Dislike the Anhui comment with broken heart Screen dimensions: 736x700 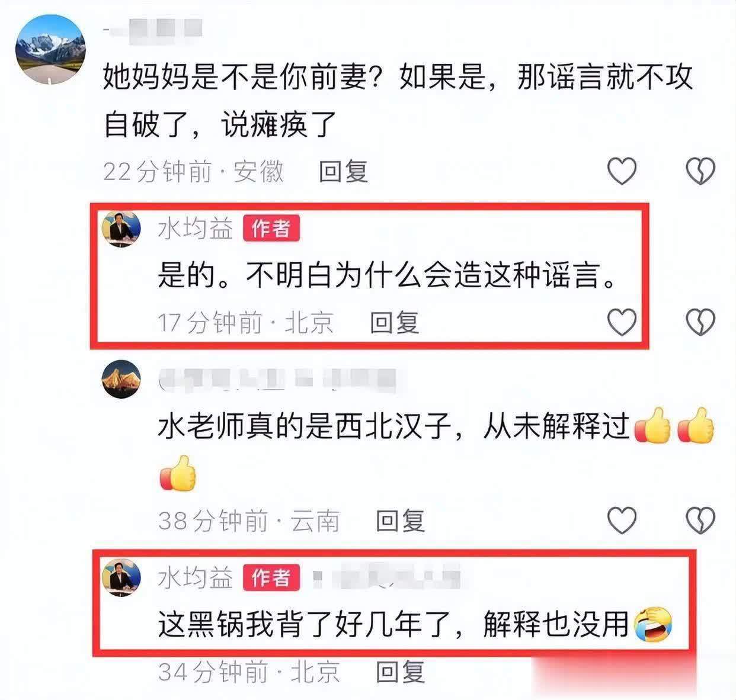point(700,171)
